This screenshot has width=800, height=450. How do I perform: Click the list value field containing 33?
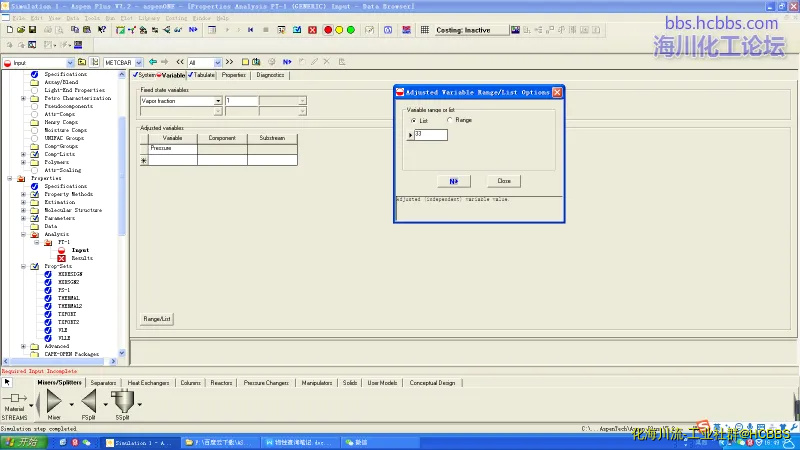(431, 135)
